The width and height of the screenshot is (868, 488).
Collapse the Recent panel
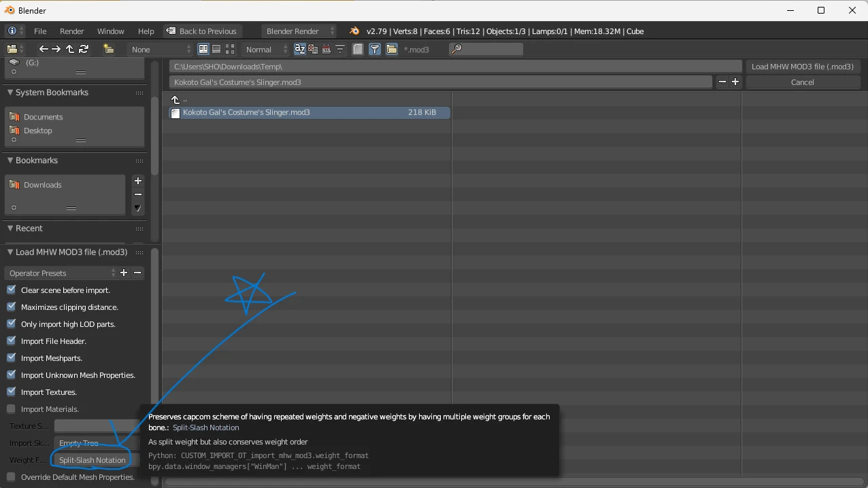(10, 228)
